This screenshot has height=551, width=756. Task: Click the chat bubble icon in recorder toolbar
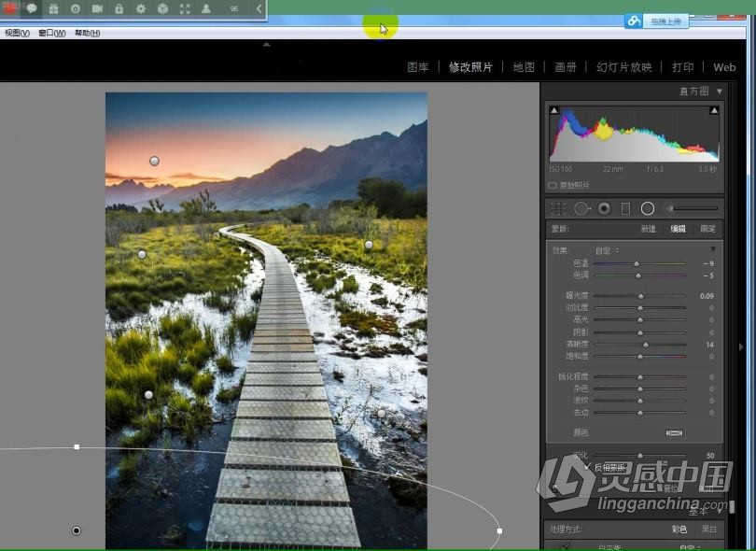click(x=32, y=8)
